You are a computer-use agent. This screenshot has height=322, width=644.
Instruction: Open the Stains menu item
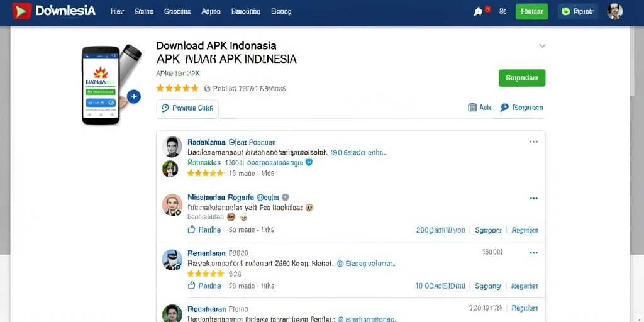[x=144, y=11]
